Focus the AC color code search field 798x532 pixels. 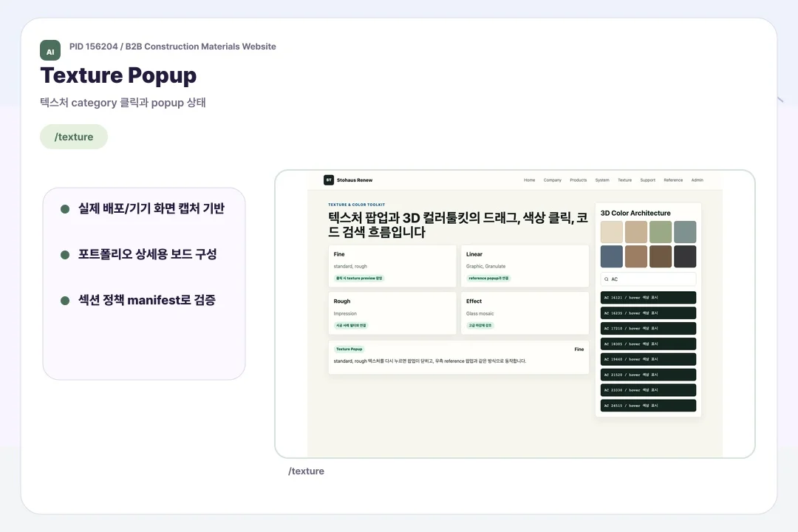648,279
